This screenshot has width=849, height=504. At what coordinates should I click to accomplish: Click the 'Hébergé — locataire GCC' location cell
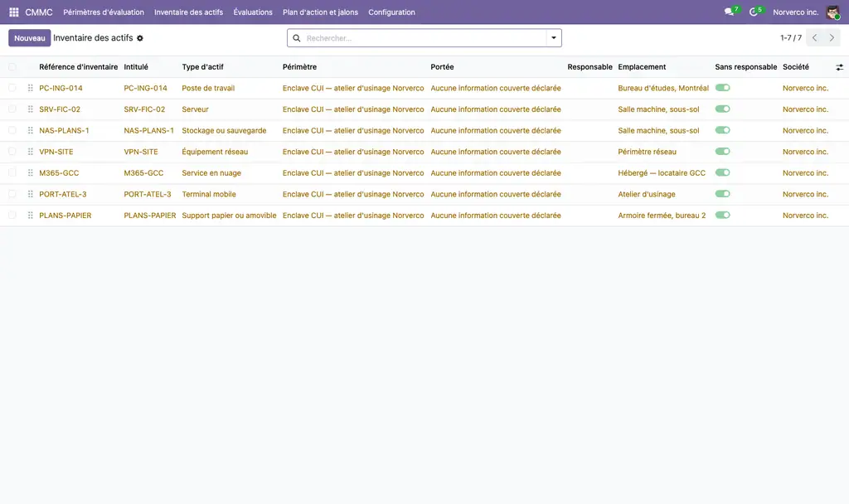(662, 172)
